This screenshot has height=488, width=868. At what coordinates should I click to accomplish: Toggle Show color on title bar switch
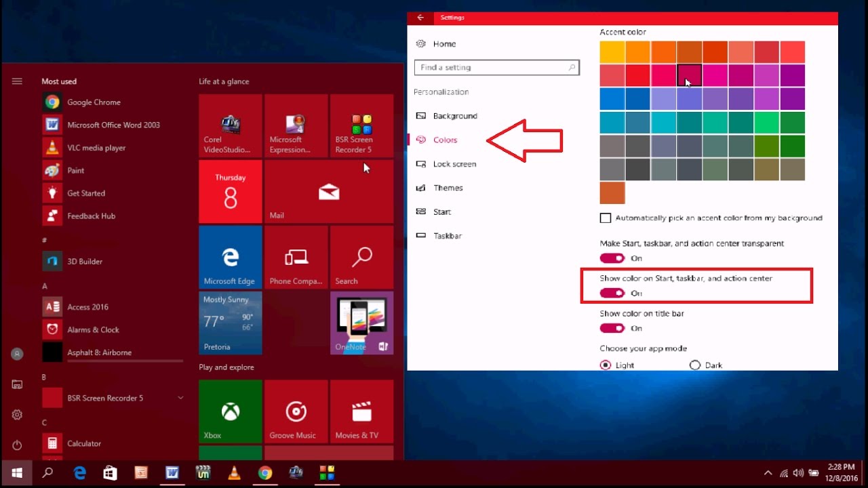coord(612,328)
